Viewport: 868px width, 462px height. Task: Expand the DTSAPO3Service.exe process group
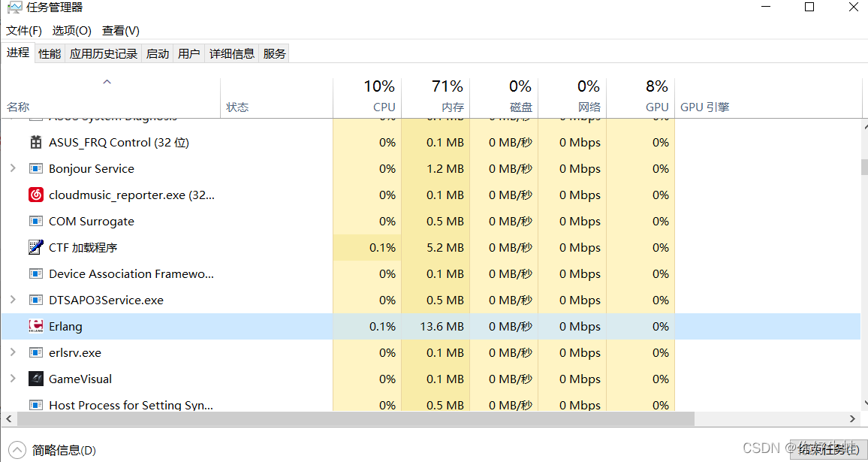pos(13,299)
